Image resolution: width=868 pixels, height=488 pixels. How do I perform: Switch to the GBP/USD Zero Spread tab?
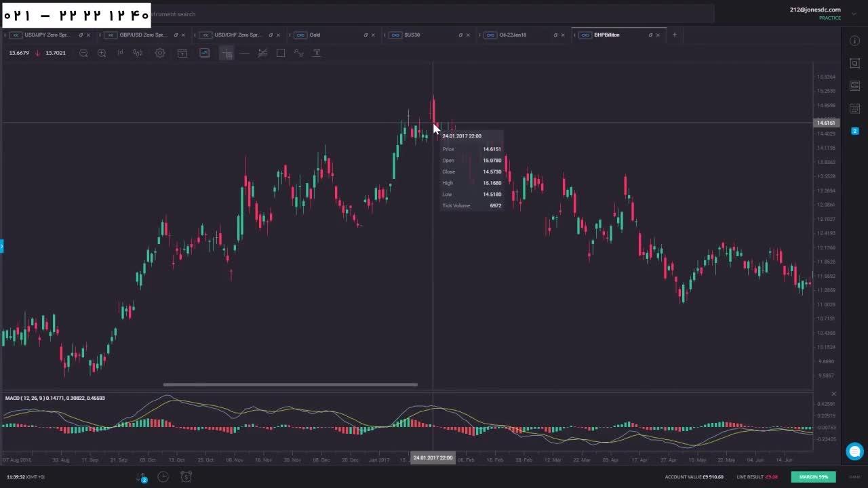click(x=142, y=35)
